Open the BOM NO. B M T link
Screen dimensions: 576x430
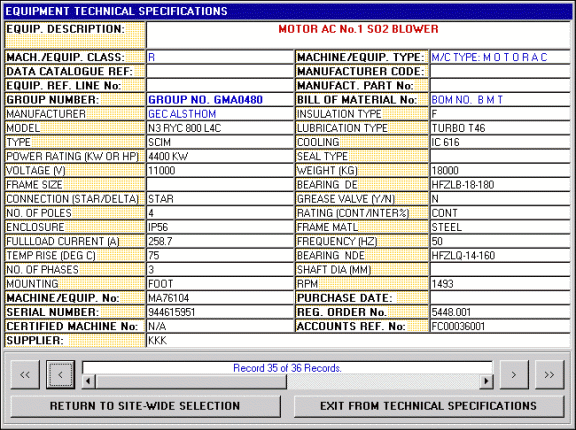(x=467, y=100)
